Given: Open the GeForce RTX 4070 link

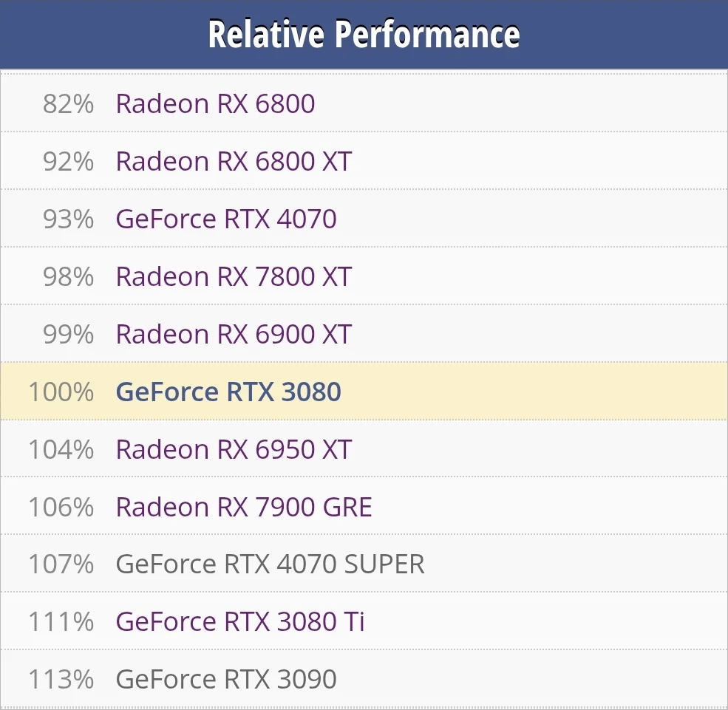Looking at the screenshot, I should tap(226, 219).
